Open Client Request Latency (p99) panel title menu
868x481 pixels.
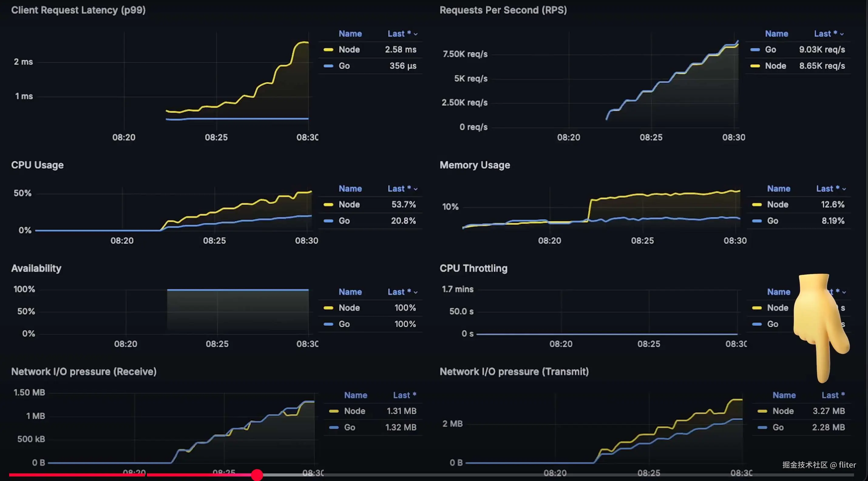pos(78,10)
